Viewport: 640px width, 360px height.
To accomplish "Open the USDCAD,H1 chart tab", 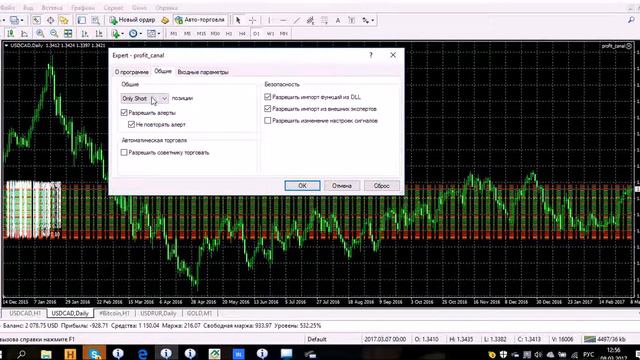I will tap(24, 313).
